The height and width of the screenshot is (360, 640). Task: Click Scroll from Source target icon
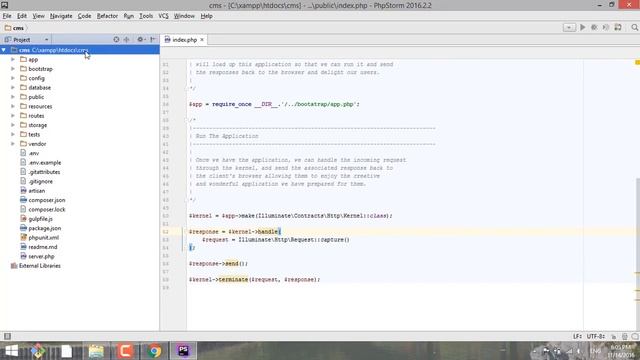pos(116,39)
